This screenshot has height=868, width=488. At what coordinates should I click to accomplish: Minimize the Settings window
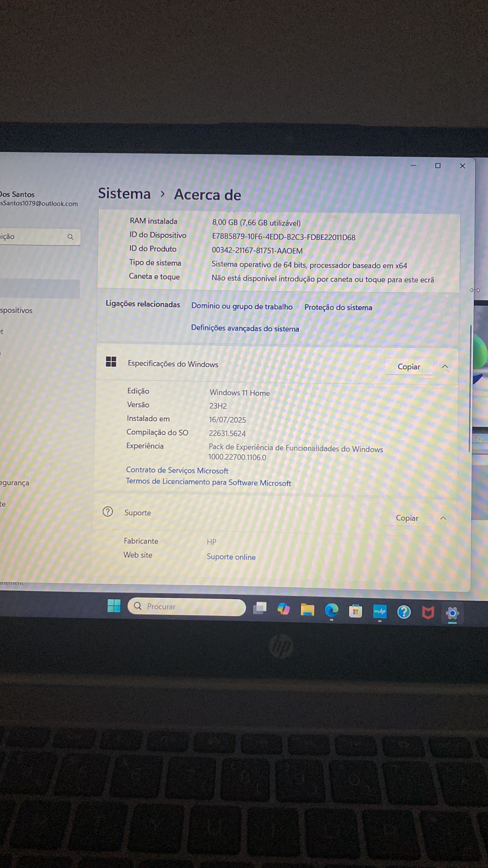pyautogui.click(x=413, y=165)
